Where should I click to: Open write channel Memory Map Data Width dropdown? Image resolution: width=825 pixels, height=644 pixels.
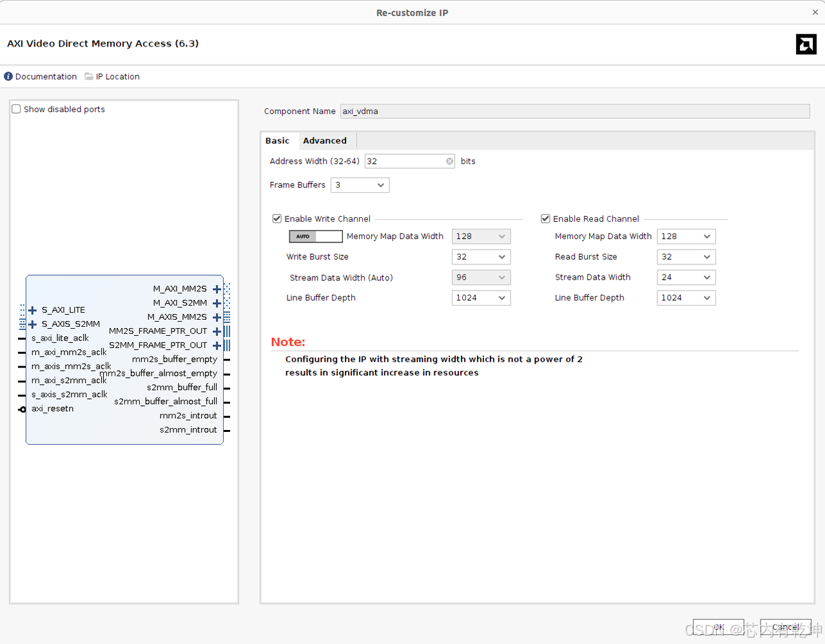pyautogui.click(x=481, y=237)
